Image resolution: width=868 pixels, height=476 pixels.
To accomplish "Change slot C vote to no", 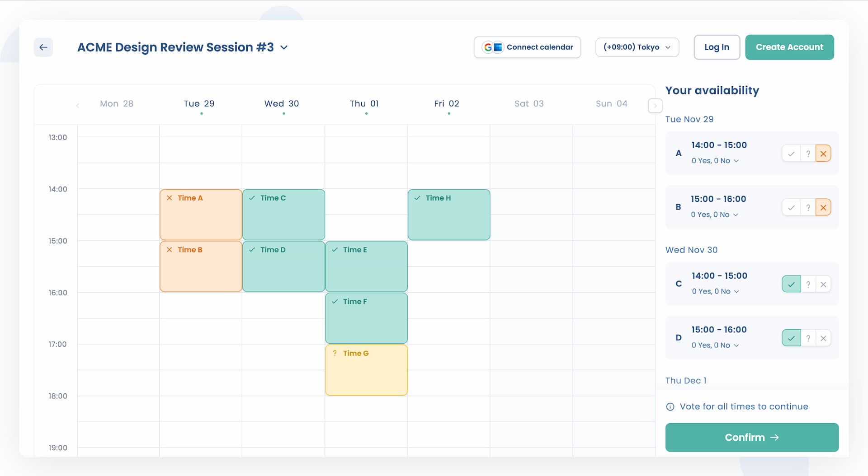I will click(823, 284).
